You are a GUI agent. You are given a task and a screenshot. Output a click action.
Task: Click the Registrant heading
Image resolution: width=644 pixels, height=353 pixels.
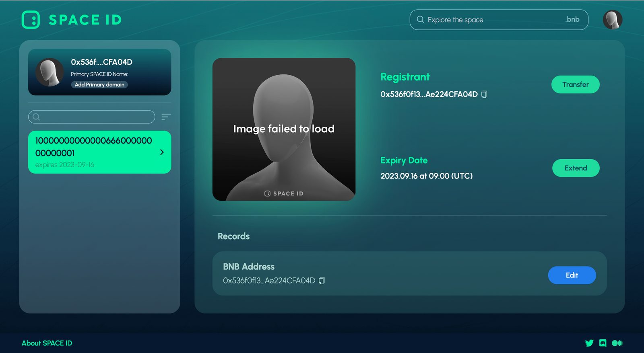[x=405, y=77]
